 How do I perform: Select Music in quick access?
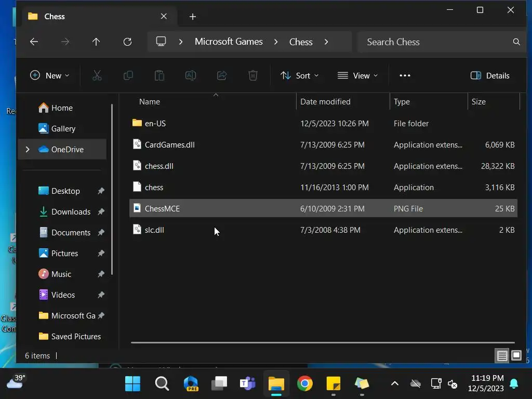(62, 274)
